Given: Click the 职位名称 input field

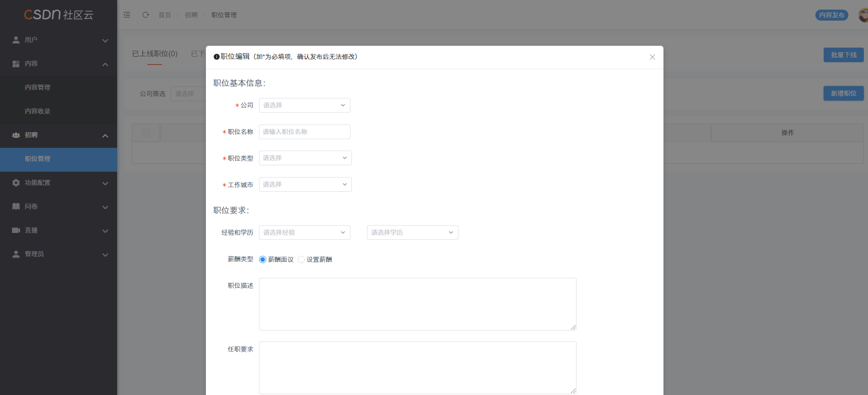Looking at the screenshot, I should (x=305, y=132).
